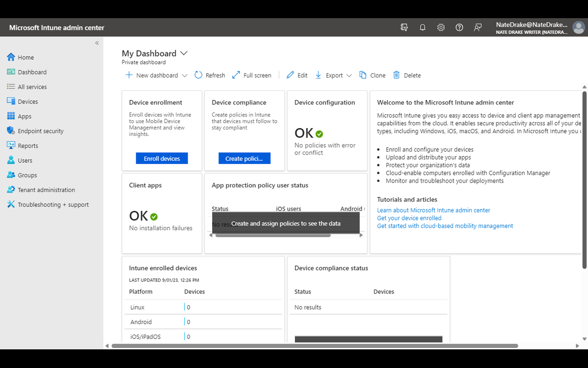
Task: Click the dashboard vertical scrollbar
Action: point(584,180)
